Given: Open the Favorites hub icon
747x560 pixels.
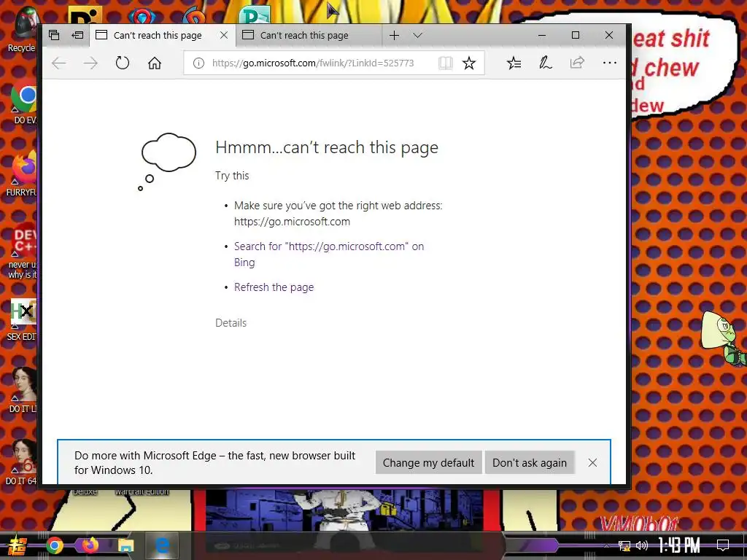Looking at the screenshot, I should point(514,63).
